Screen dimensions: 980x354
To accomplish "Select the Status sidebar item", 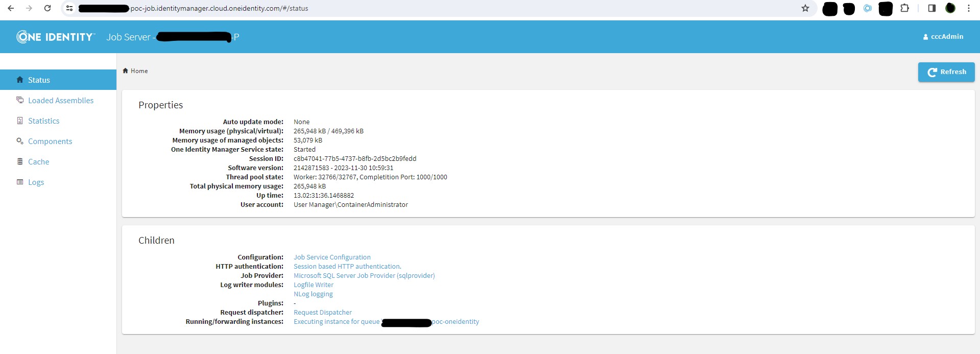I will (58, 80).
